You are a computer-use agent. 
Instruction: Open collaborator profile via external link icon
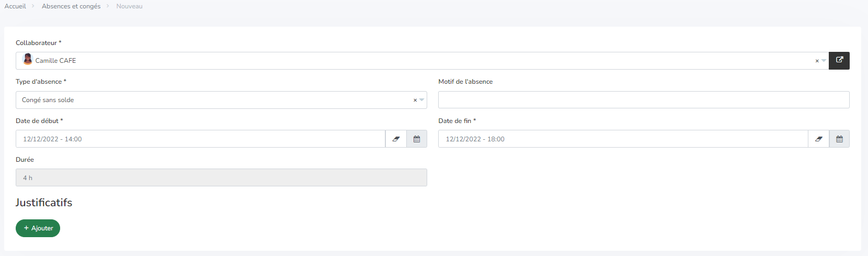839,60
